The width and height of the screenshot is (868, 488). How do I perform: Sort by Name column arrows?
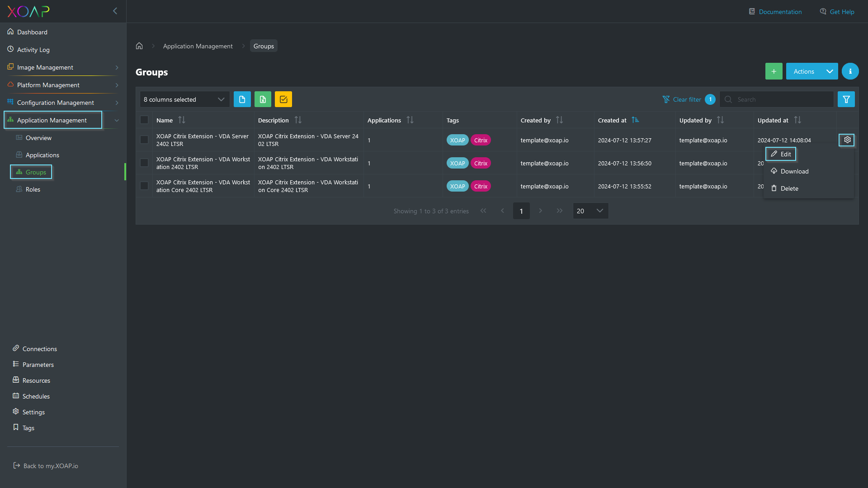(182, 120)
